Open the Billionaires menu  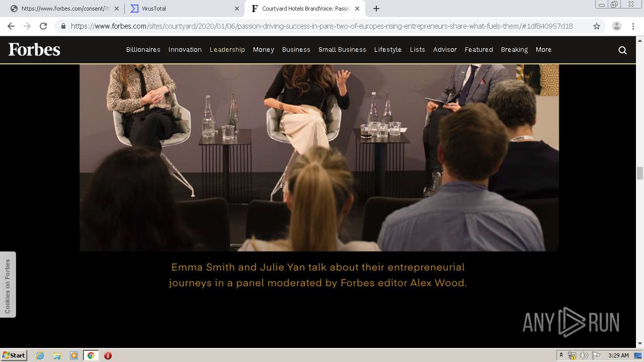click(143, 50)
